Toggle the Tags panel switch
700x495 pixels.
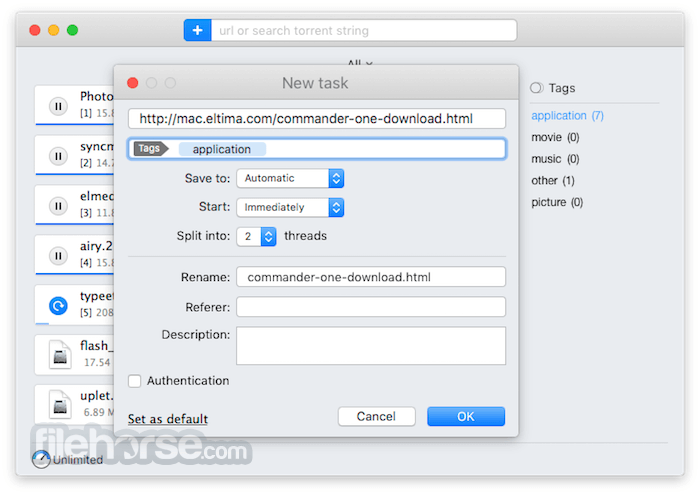[x=537, y=88]
